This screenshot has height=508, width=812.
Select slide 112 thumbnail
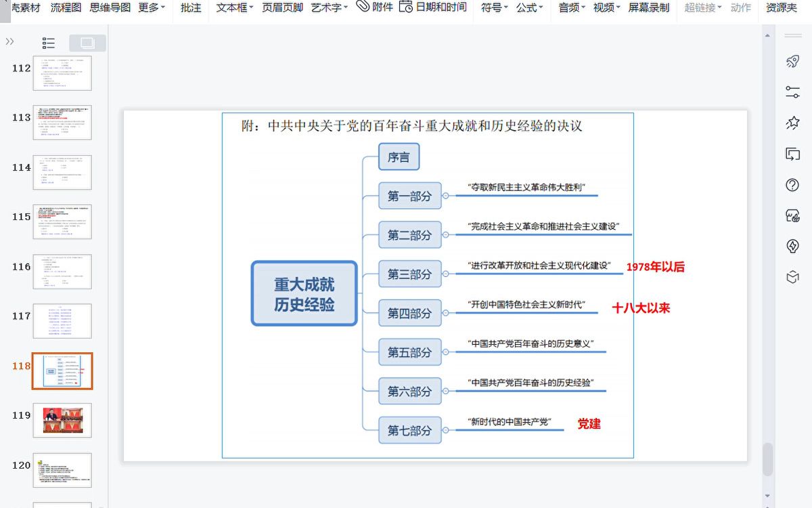pyautogui.click(x=62, y=73)
